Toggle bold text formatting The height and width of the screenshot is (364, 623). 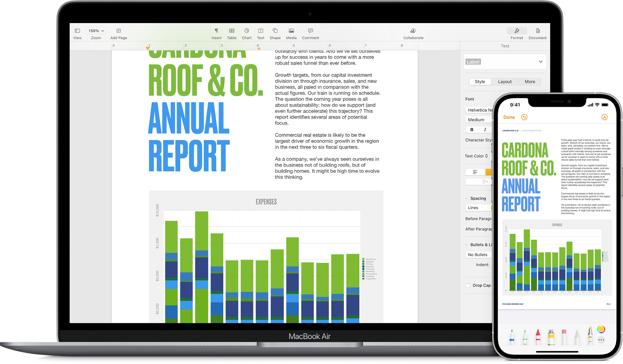[472, 130]
